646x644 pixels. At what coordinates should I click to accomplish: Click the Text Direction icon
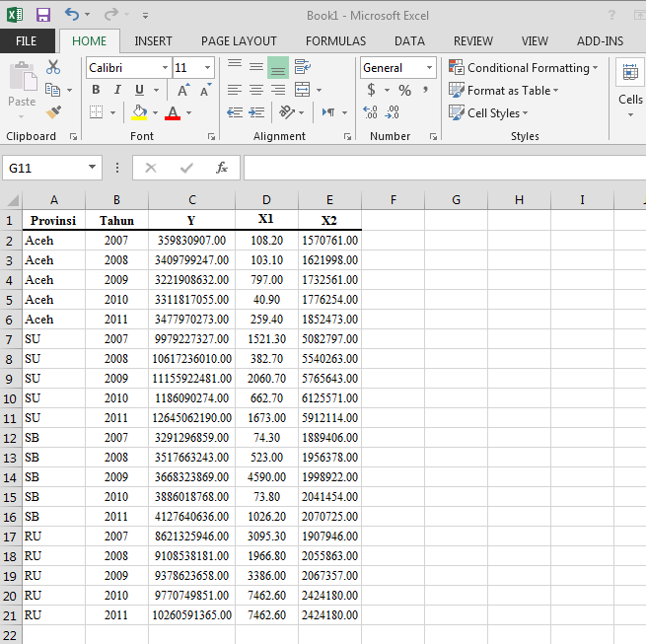(x=328, y=112)
